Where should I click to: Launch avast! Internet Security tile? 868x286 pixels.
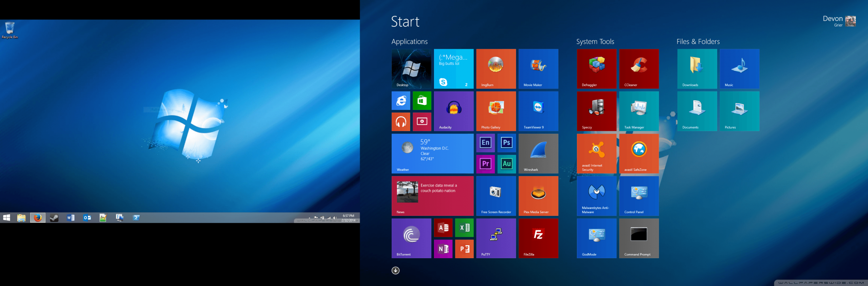coord(597,154)
